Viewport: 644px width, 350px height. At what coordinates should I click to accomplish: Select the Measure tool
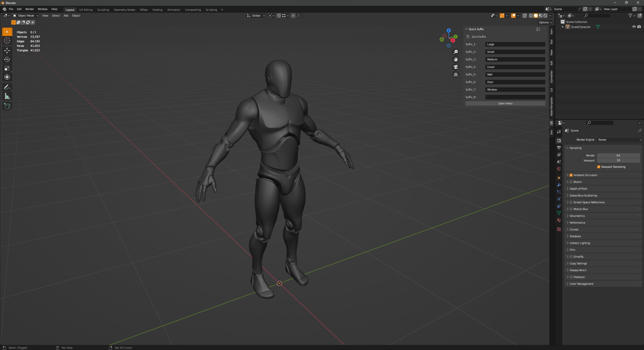tap(7, 96)
